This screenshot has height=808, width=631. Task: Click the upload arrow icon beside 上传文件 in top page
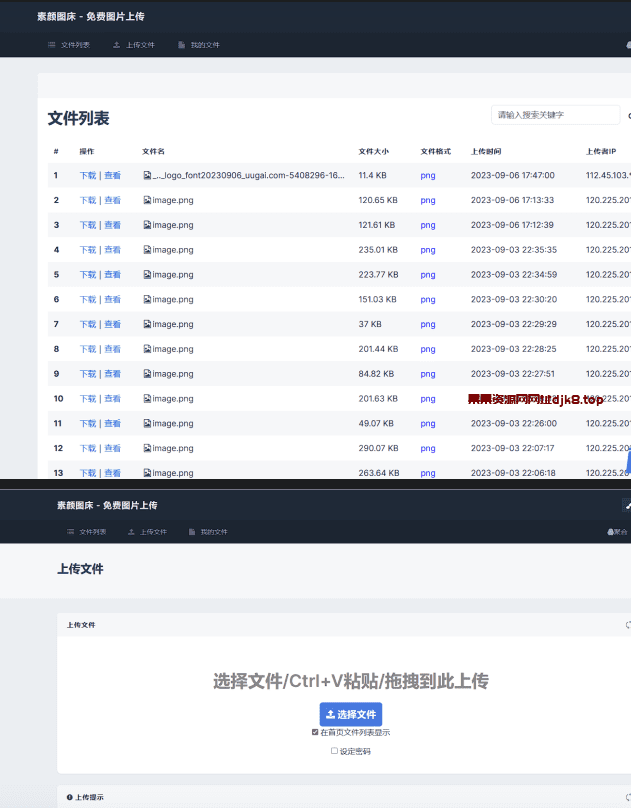point(116,45)
